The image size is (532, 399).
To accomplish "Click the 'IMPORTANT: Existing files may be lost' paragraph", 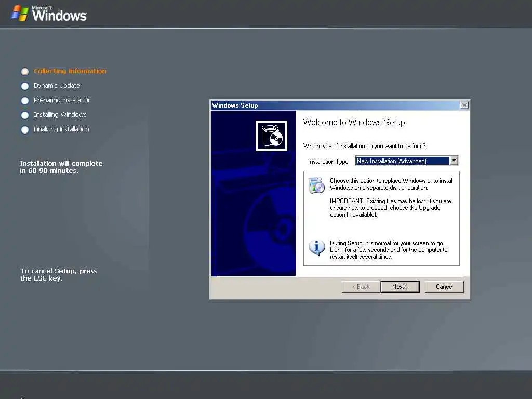I will click(391, 208).
